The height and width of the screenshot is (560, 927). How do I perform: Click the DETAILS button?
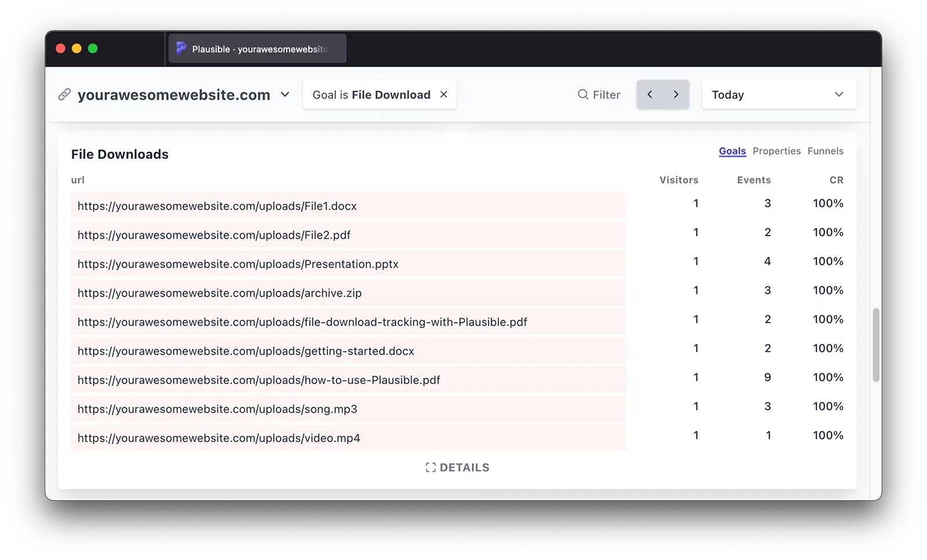click(463, 467)
